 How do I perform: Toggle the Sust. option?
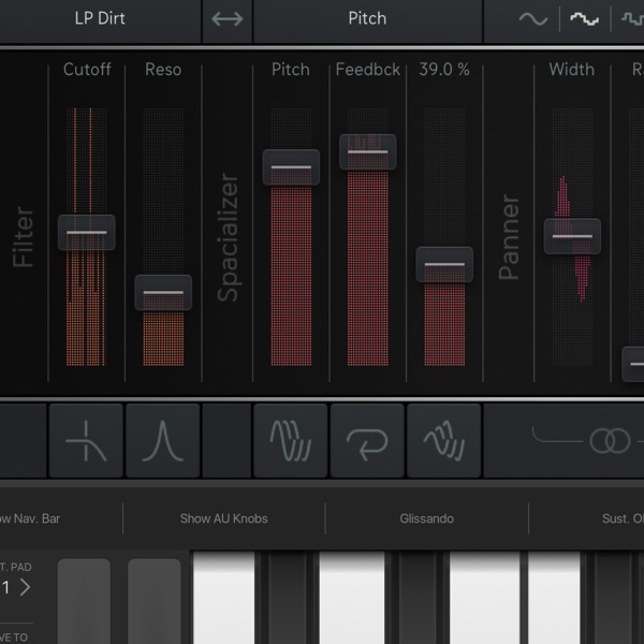click(623, 518)
